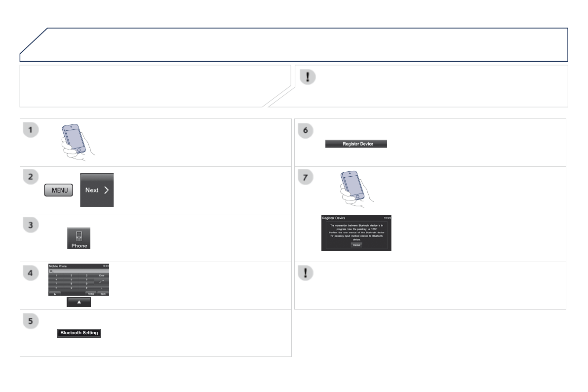Click the exclamation icon below step 7

point(307,274)
